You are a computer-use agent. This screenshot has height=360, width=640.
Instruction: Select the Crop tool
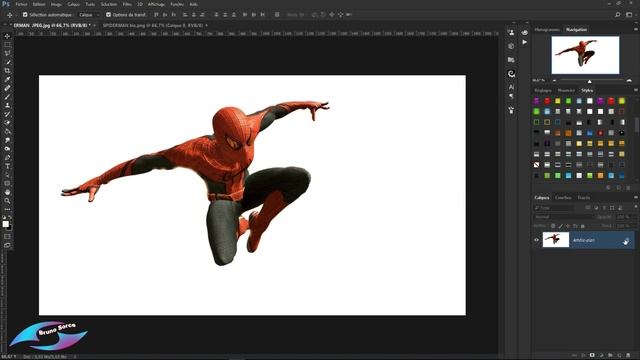point(7,71)
